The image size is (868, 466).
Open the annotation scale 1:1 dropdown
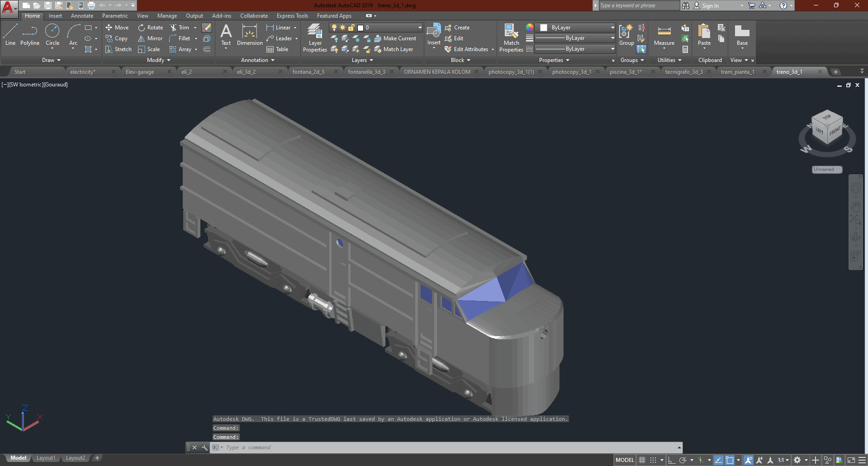click(783, 460)
